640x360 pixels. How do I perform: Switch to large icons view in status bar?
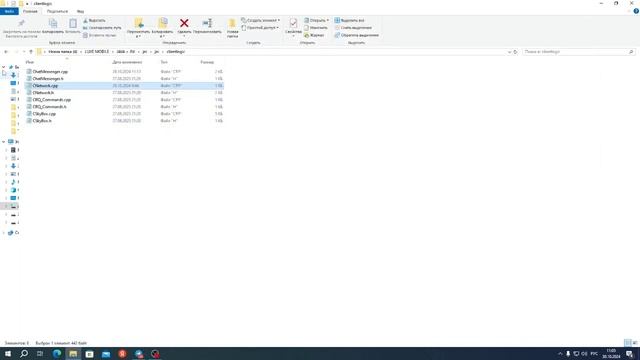coord(635,343)
